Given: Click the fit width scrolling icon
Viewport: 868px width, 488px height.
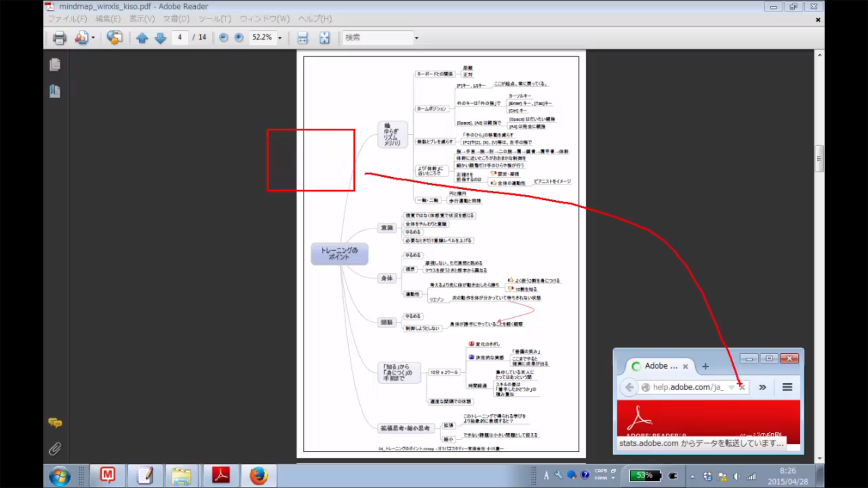Looking at the screenshot, I should 302,38.
